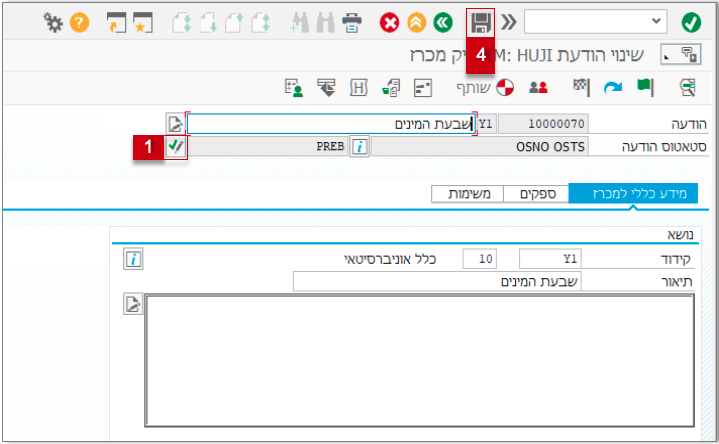Click the Print icon in toolbar
Screen dimensions: 719x444
click(x=352, y=21)
